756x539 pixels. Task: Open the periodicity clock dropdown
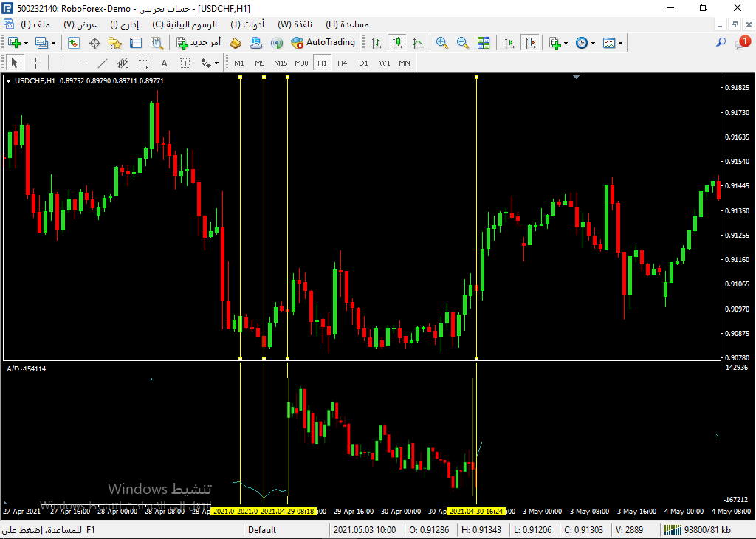click(x=593, y=43)
